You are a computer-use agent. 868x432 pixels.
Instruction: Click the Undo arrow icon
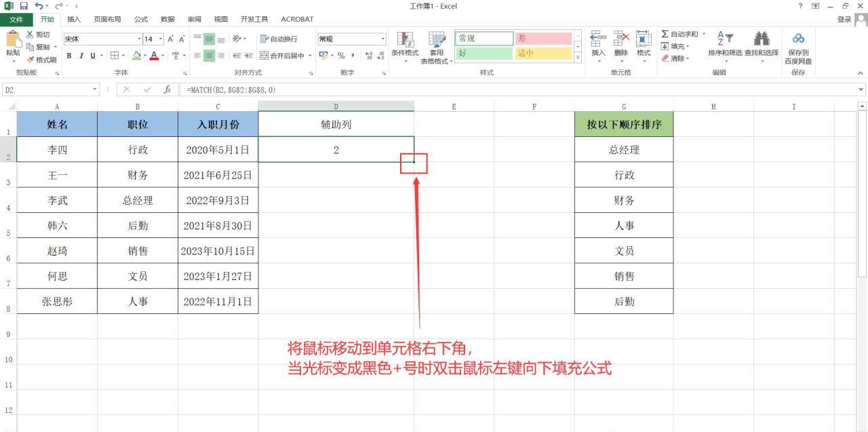click(38, 6)
